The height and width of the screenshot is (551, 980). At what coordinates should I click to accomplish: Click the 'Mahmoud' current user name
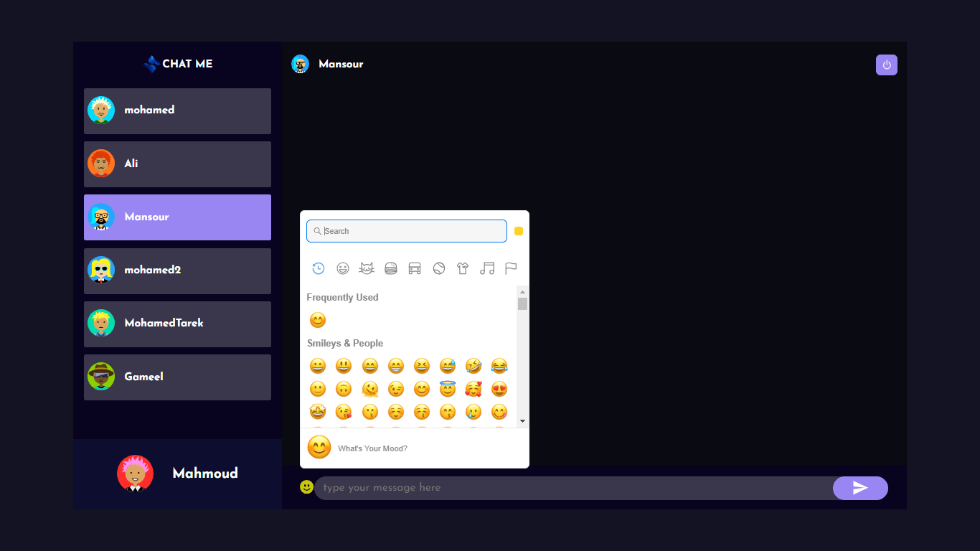[x=205, y=474]
